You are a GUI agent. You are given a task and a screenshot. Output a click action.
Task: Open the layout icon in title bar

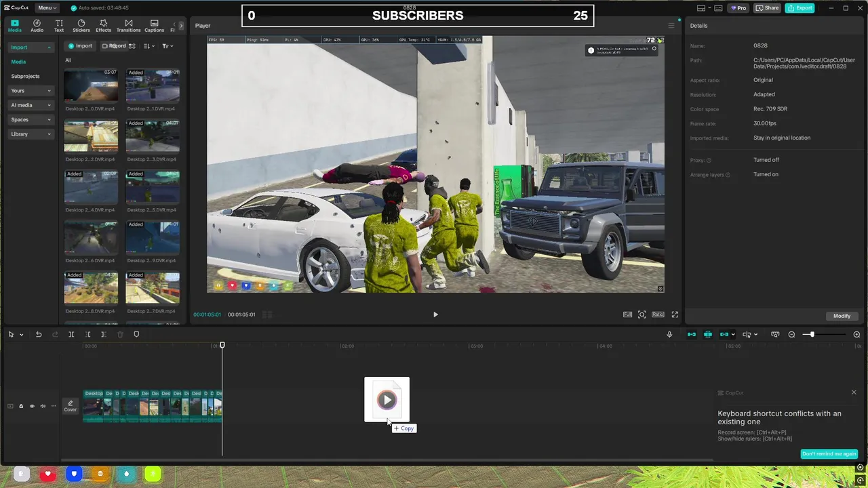(701, 8)
